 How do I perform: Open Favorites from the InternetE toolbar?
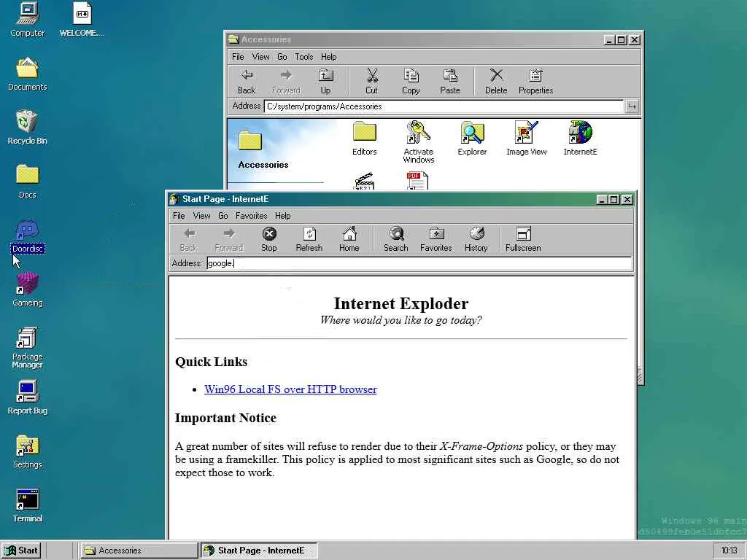[436, 239]
